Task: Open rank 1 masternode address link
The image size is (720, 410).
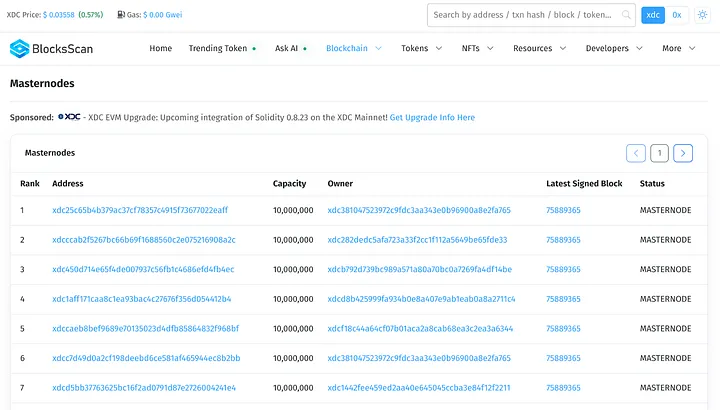Action: tap(140, 210)
